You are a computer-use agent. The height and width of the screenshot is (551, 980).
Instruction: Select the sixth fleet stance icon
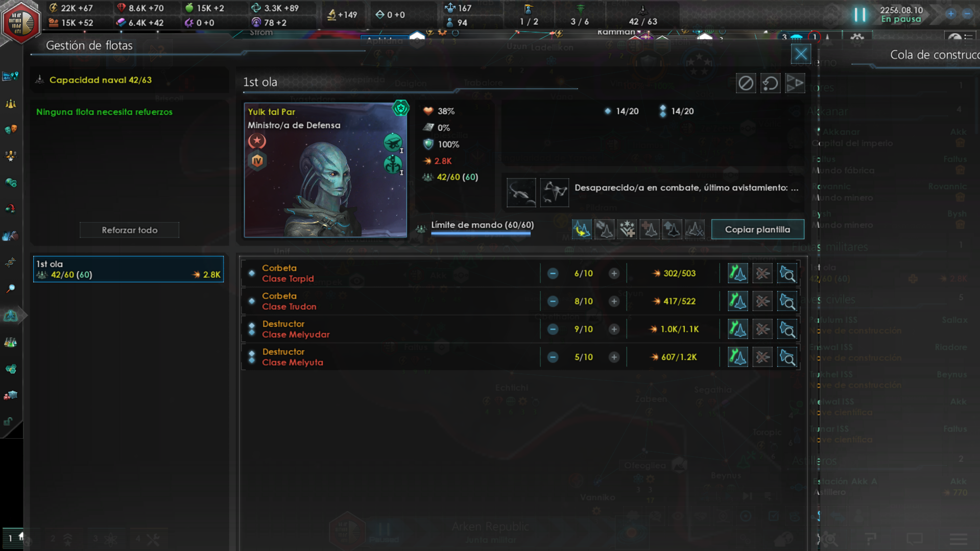point(695,229)
